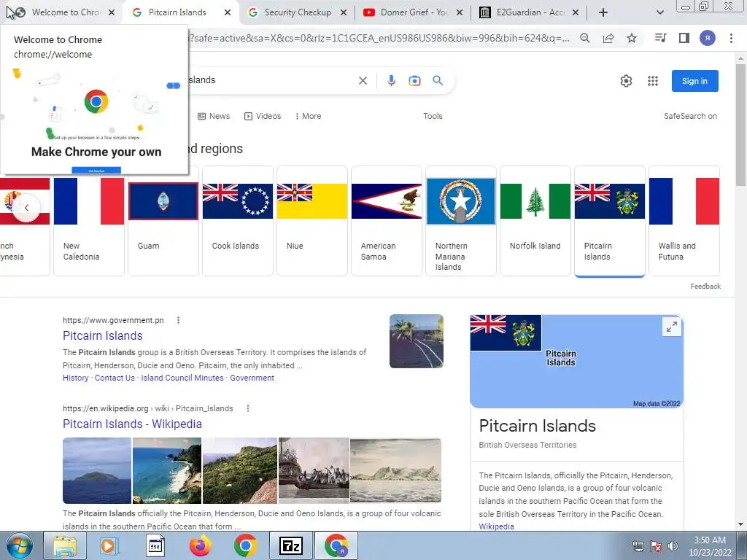Select the Niue flag card

point(312,221)
